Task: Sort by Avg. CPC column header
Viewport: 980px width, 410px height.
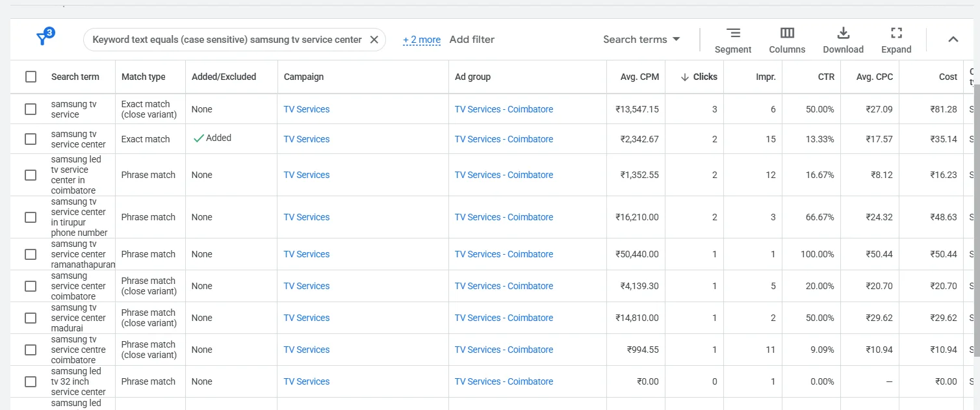Action: point(875,77)
